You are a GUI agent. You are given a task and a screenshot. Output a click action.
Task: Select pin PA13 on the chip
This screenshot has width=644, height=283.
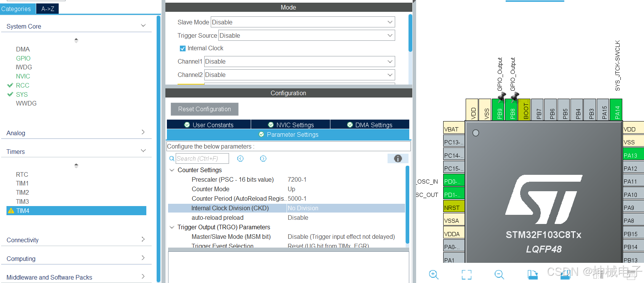point(633,154)
